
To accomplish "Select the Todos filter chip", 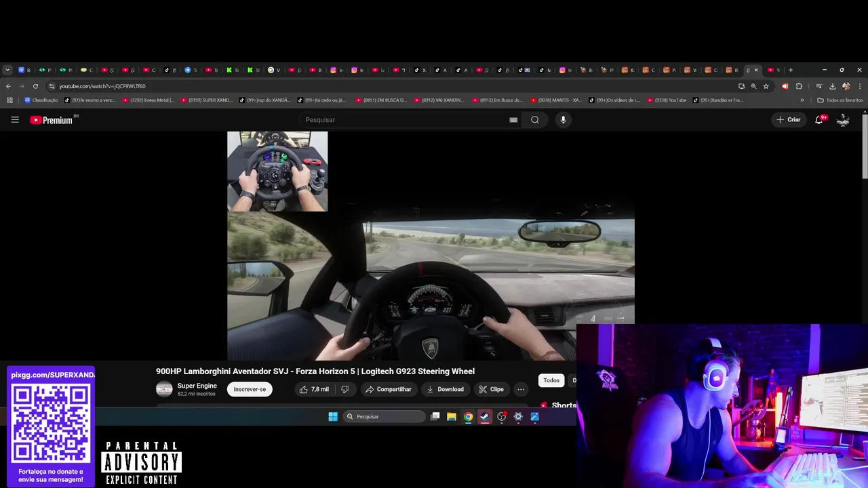I will tap(551, 381).
